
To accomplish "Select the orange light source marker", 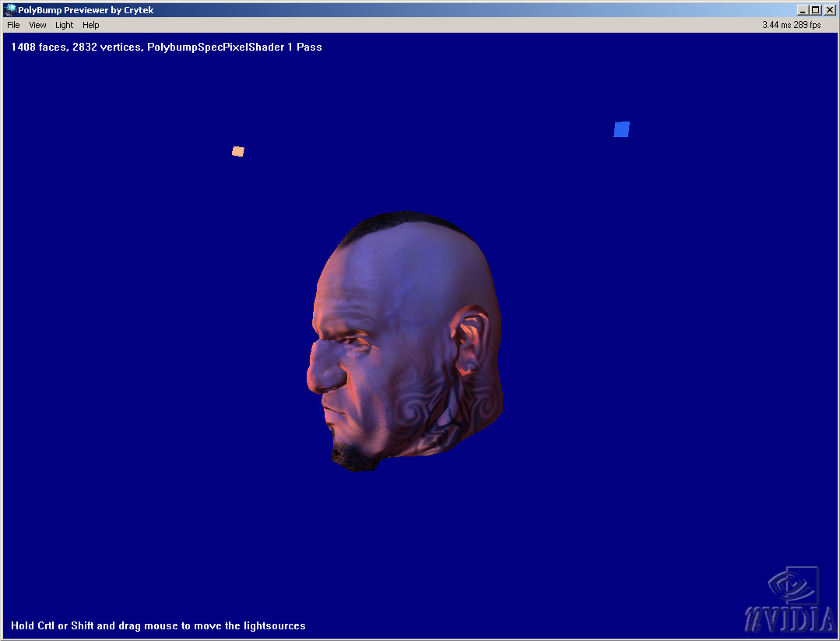I will (x=238, y=152).
